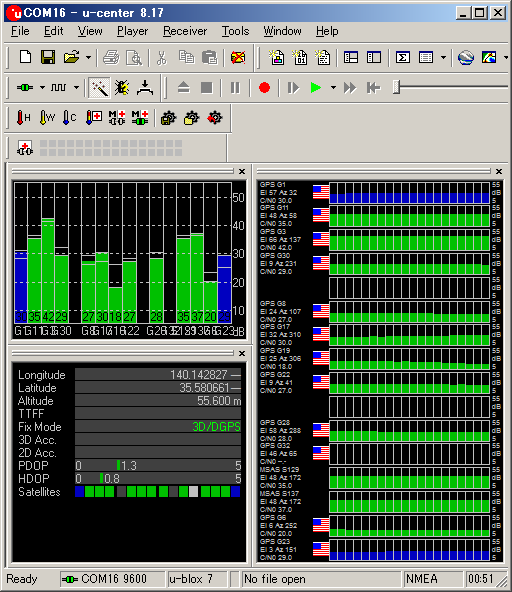Click the red-cross icon beside grey progress blocks
The image size is (512, 592).
coord(25,148)
